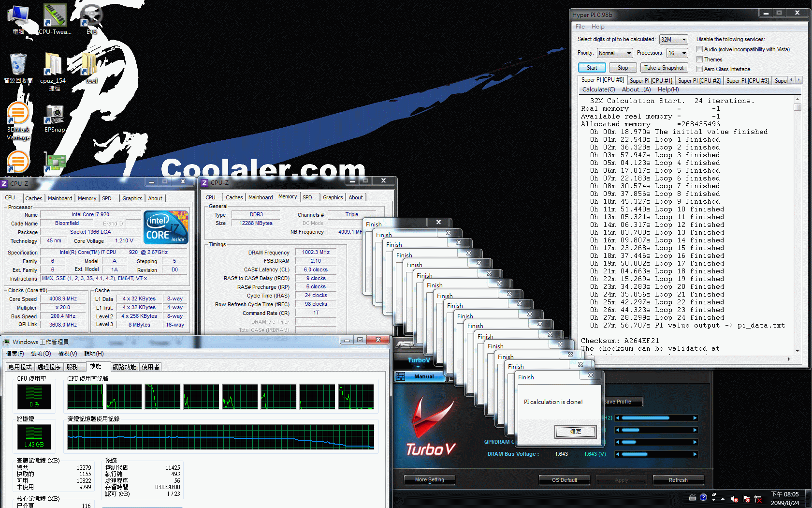Click Task Manager title bar icon
The height and width of the screenshot is (508, 812).
click(6, 342)
